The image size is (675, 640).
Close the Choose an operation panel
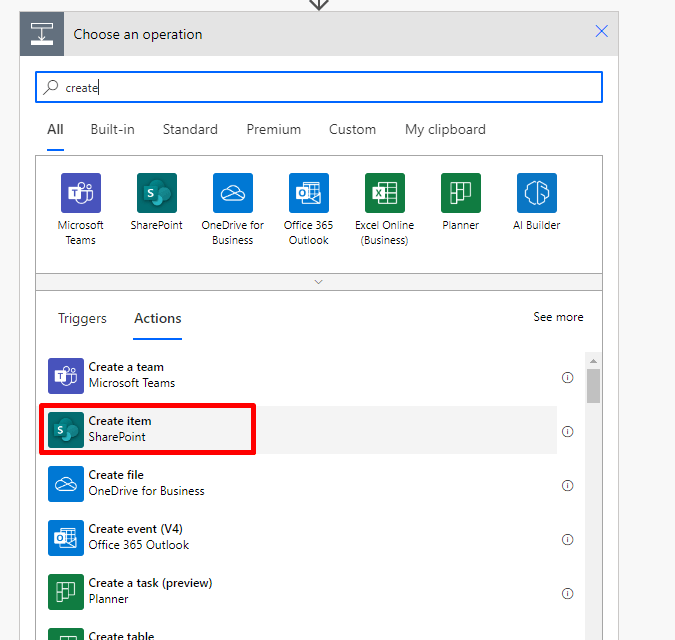601,31
